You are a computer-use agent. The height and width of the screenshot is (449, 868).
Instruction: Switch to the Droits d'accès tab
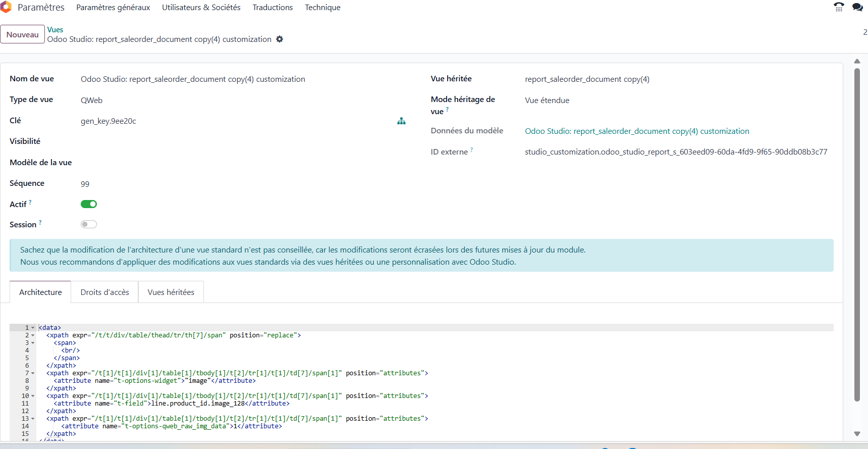coord(104,292)
